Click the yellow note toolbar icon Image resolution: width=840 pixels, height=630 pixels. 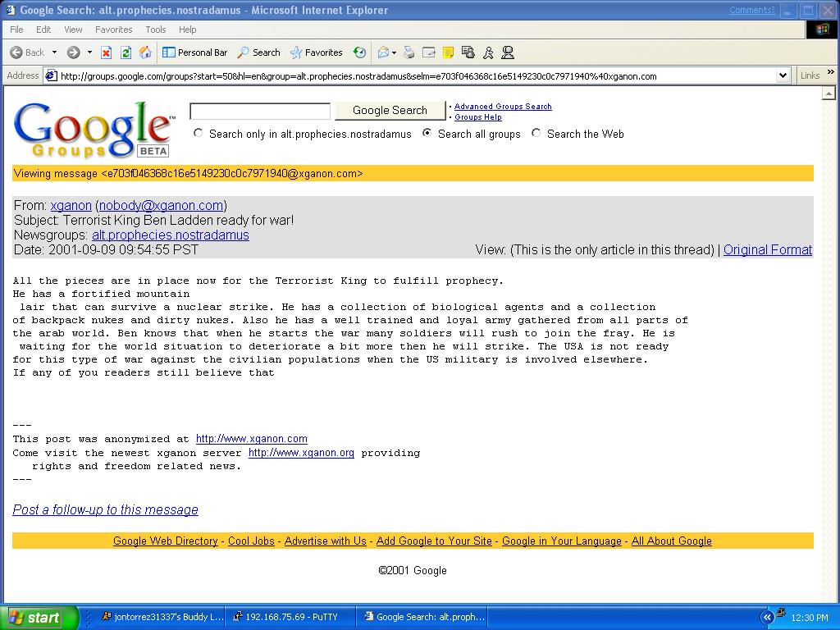click(x=449, y=52)
